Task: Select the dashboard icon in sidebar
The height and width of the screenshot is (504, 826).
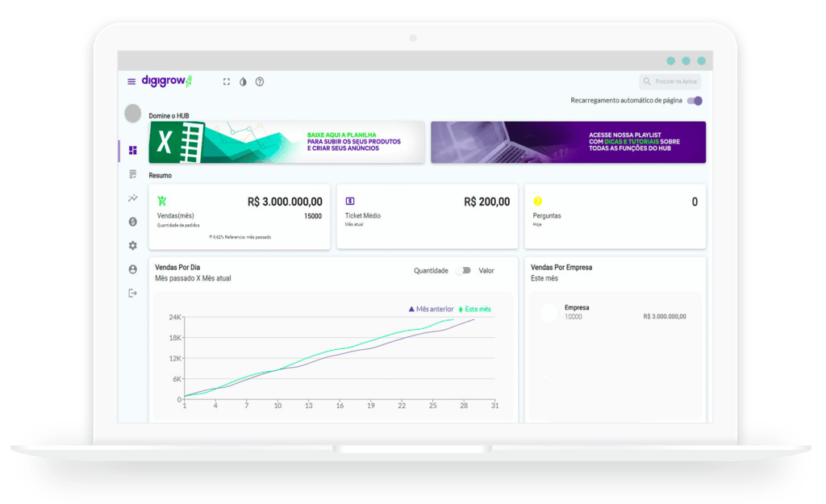Action: tap(132, 150)
